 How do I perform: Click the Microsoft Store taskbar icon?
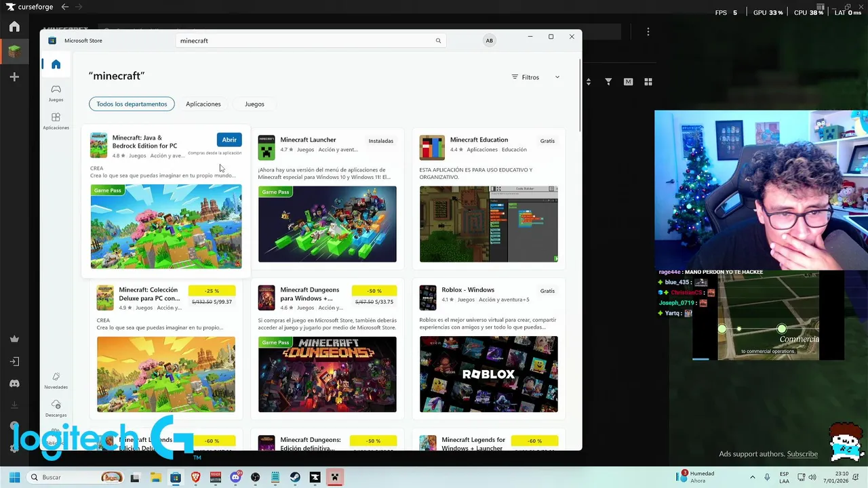point(176,477)
